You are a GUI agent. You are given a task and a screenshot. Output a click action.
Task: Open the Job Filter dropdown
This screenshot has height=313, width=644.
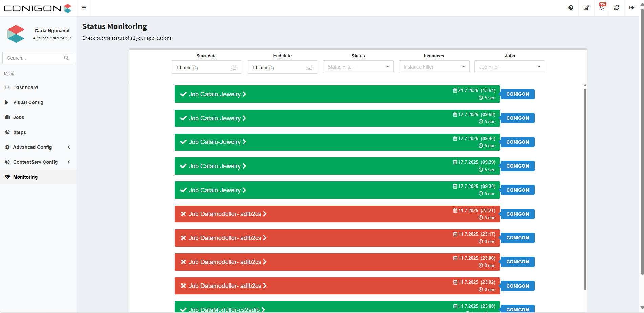(x=510, y=67)
